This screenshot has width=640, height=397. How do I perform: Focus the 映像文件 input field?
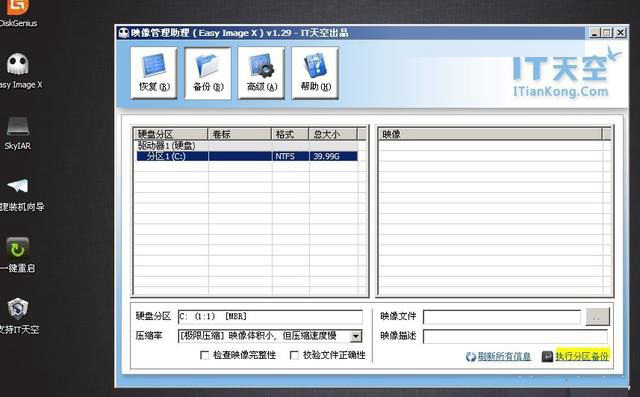tap(502, 317)
